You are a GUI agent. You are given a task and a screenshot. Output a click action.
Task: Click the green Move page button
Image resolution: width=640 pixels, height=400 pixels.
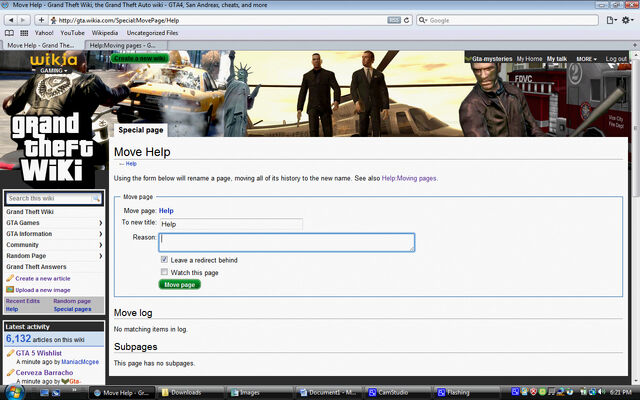[x=180, y=284]
